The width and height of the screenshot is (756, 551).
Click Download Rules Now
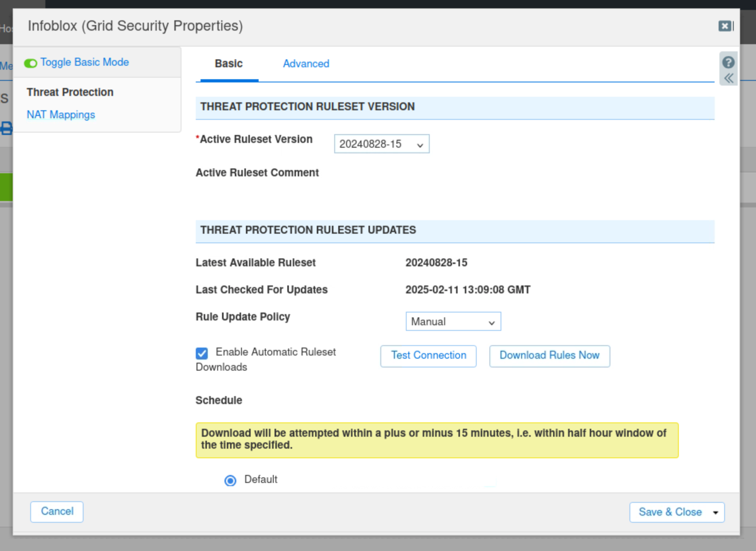coord(549,356)
